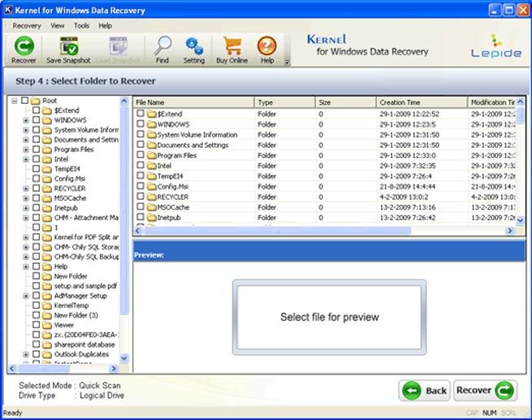
Task: Tick the System Volume Information file list checkbox
Action: (141, 134)
